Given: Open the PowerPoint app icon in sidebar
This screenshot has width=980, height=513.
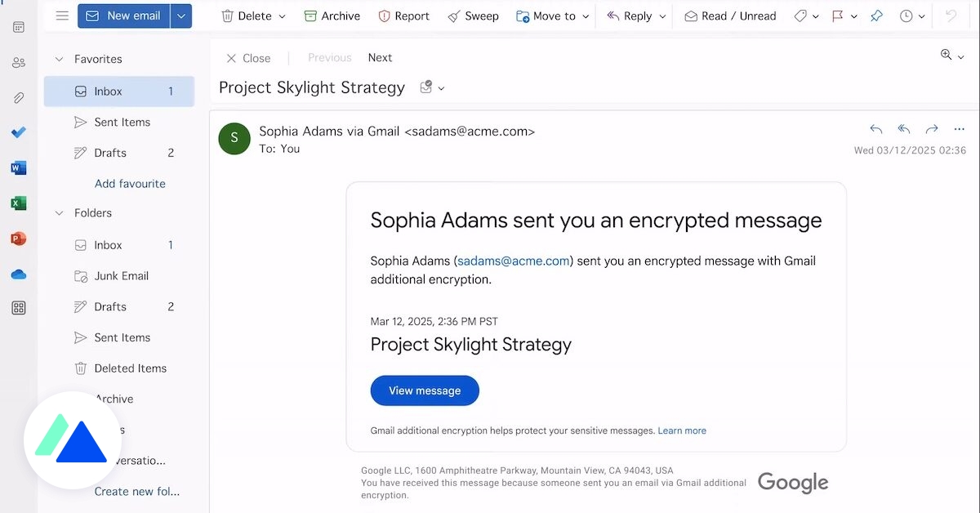Looking at the screenshot, I should coord(19,239).
